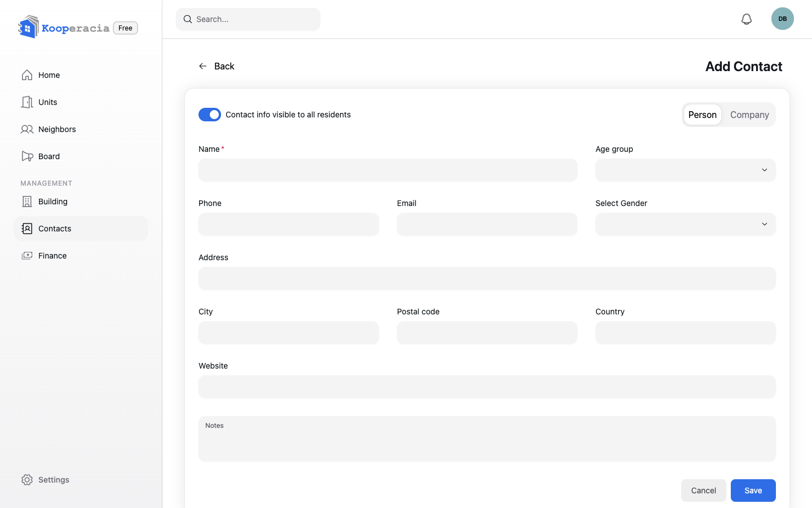Click the Select Gender chevron arrow
Screen dimensions: 812x508
click(x=765, y=224)
